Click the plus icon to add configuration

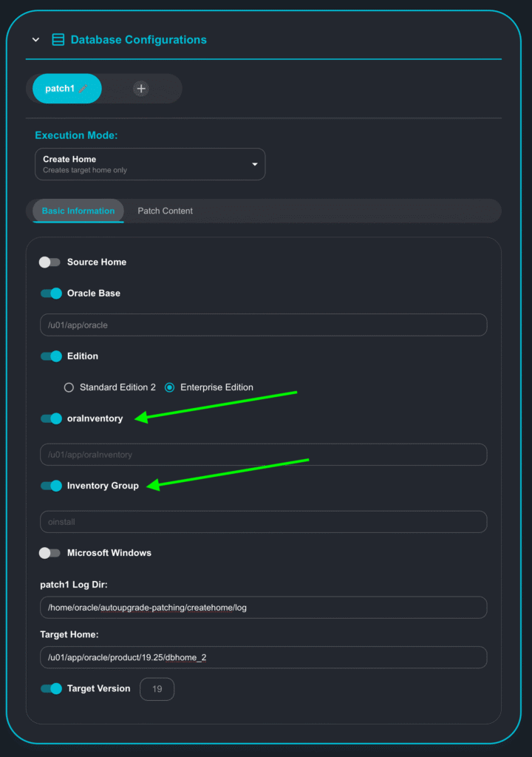pyautogui.click(x=141, y=89)
